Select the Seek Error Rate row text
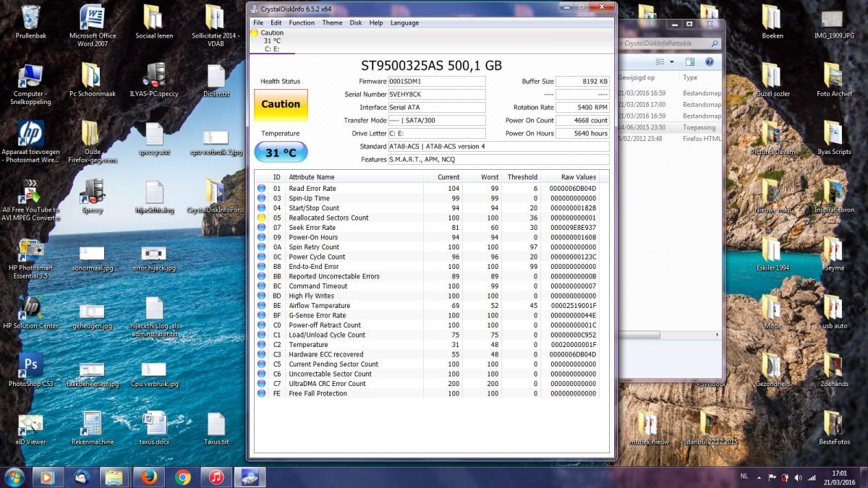868x488 pixels. [x=312, y=227]
